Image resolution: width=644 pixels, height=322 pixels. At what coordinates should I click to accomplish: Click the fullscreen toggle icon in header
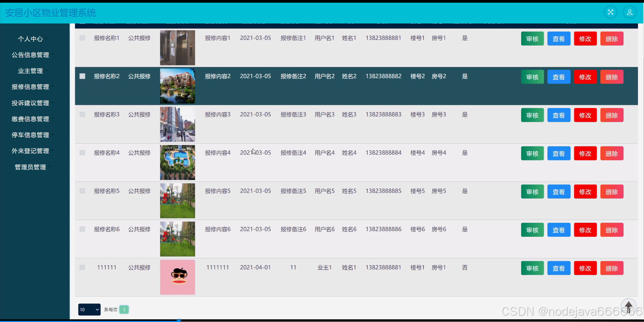610,12
